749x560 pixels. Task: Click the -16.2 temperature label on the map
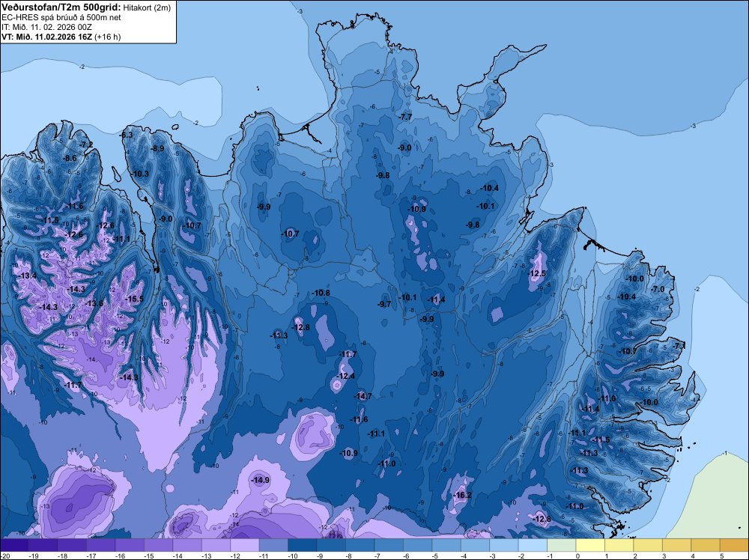coord(462,495)
